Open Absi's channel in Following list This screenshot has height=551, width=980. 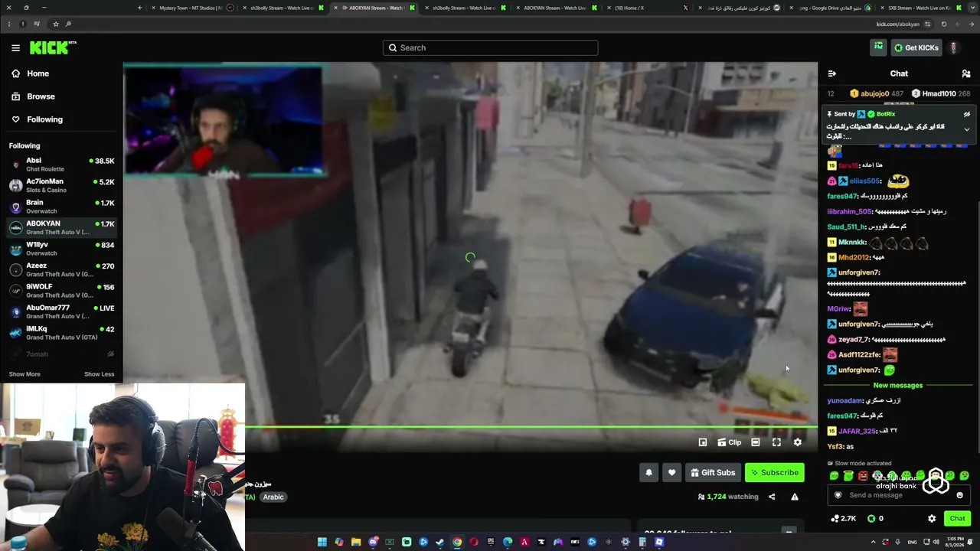[61, 165]
